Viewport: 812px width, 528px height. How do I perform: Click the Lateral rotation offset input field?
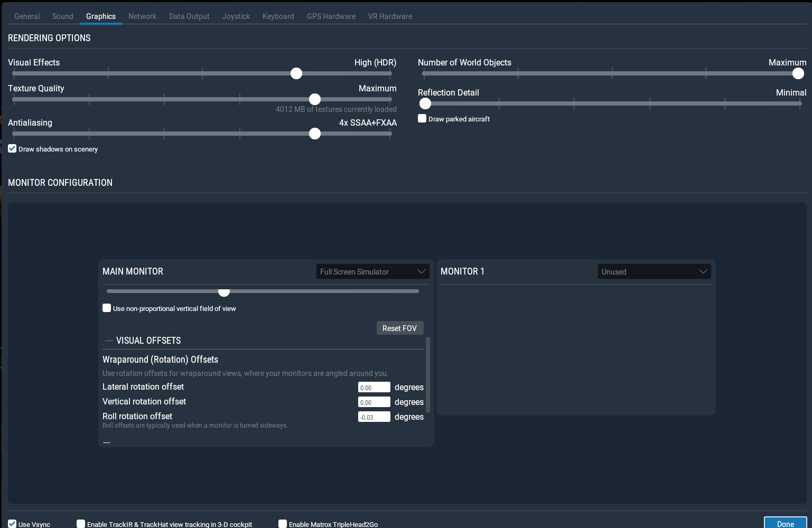[x=374, y=387]
